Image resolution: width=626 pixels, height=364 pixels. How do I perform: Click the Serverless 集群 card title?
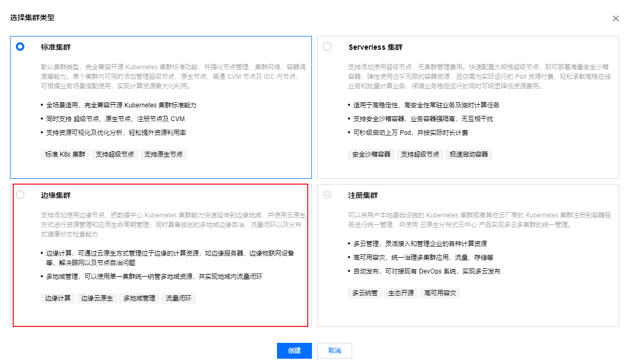(x=375, y=47)
